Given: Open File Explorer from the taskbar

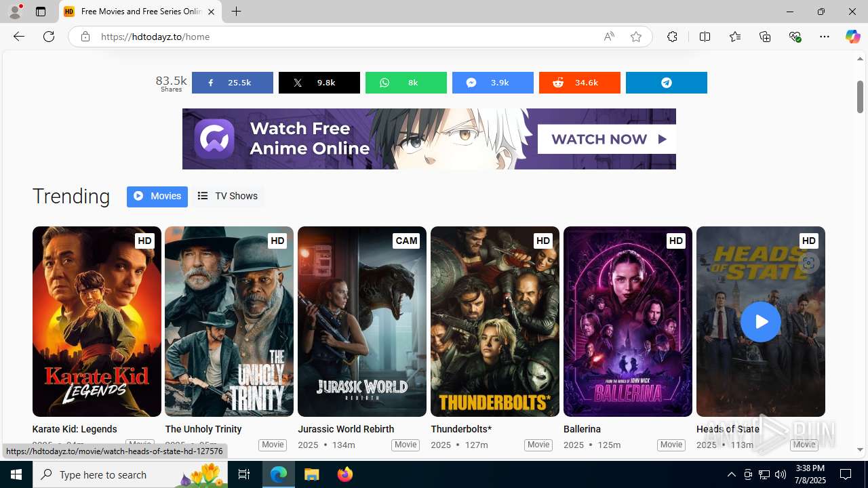Looking at the screenshot, I should pyautogui.click(x=312, y=474).
